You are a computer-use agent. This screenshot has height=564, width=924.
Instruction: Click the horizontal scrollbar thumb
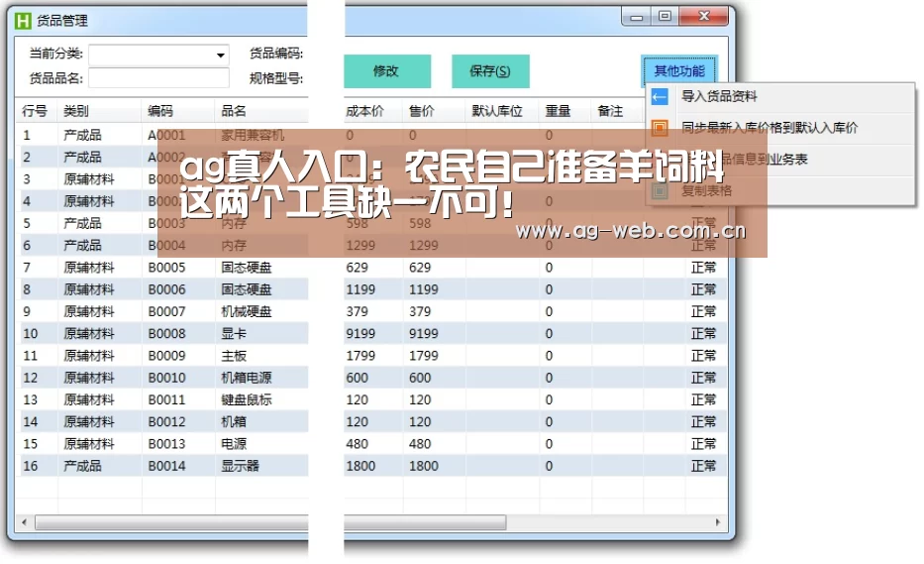270,522
